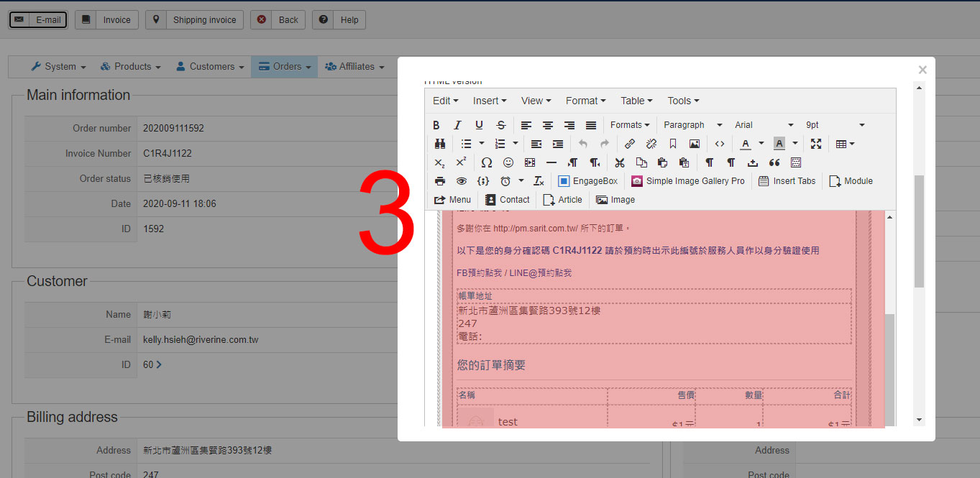Toggle underline text formatting

[x=479, y=125]
